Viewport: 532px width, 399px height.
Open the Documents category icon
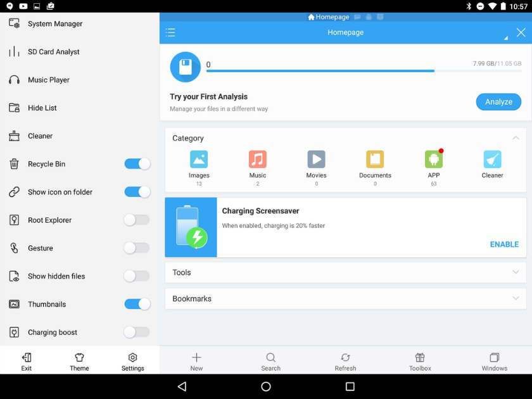pos(375,159)
